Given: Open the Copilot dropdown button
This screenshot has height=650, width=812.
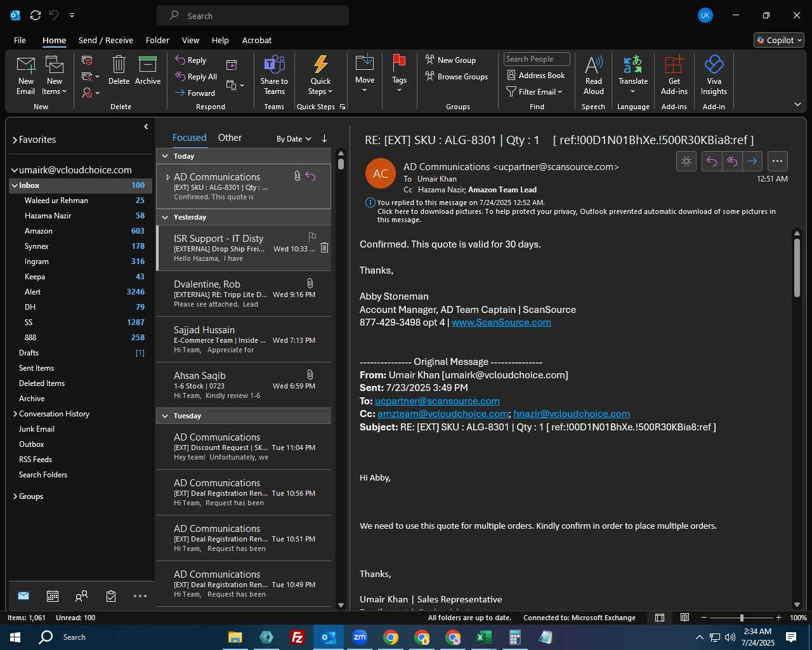Looking at the screenshot, I should pyautogui.click(x=779, y=40).
